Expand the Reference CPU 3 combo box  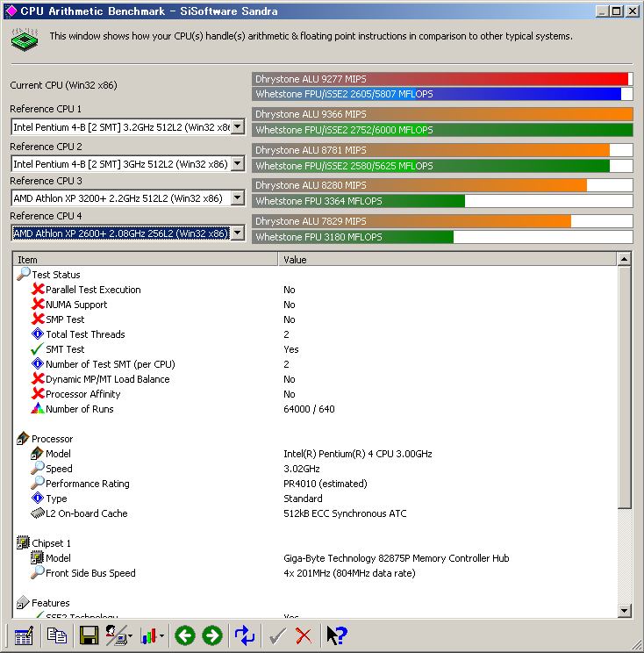pyautogui.click(x=237, y=198)
